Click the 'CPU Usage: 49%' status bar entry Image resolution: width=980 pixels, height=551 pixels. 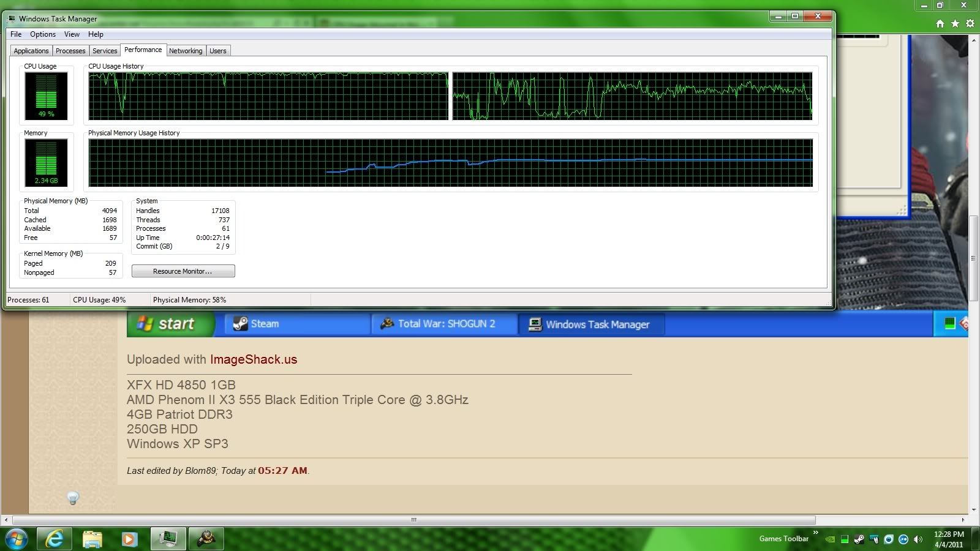[99, 300]
